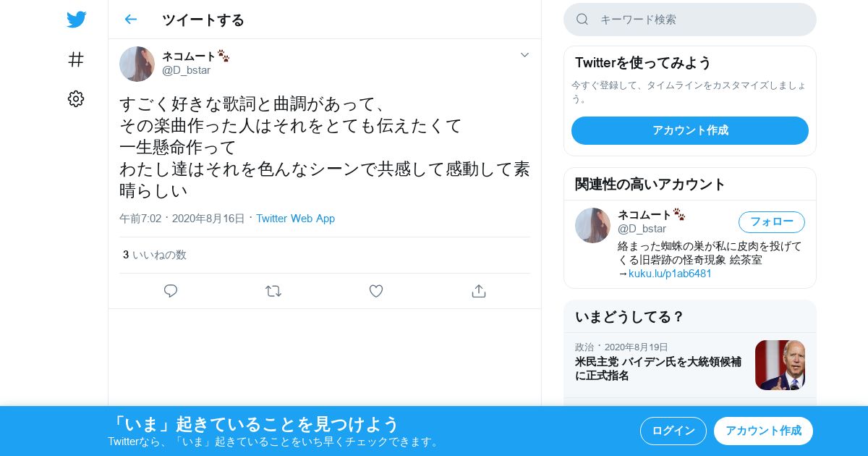The image size is (868, 456).
Task: Expand the tweet options chevron
Action: click(x=524, y=55)
